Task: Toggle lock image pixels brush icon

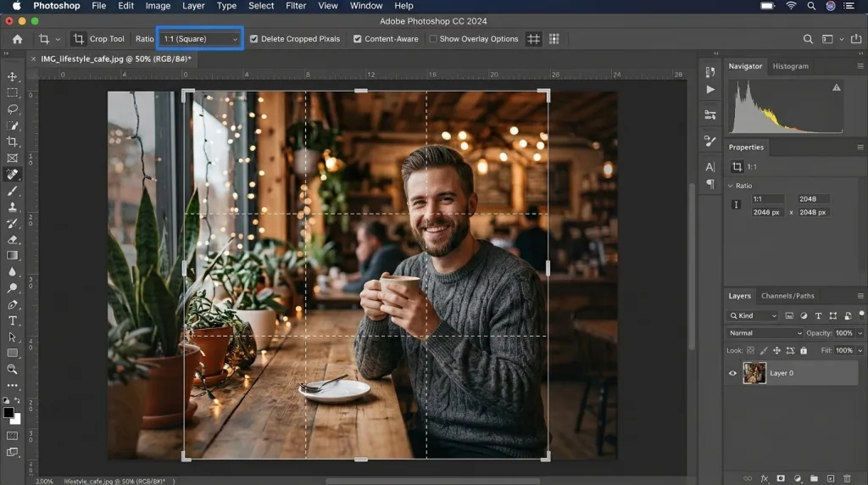Action: click(764, 350)
